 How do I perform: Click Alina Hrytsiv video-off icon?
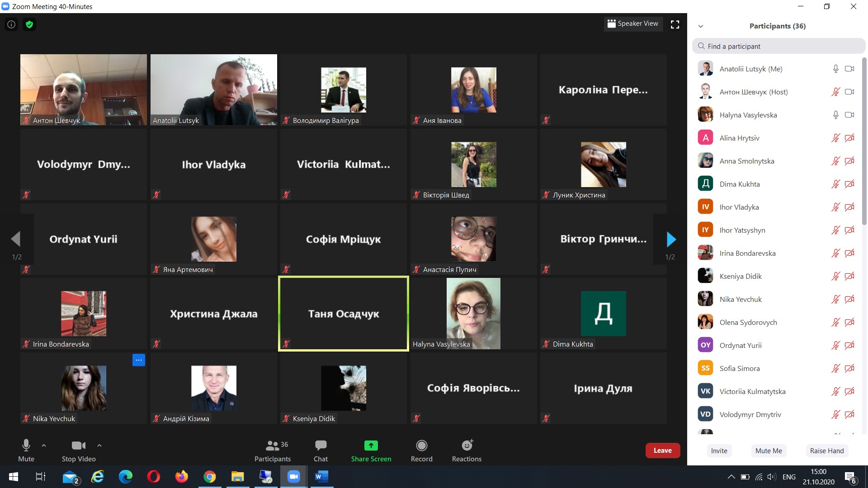click(849, 138)
